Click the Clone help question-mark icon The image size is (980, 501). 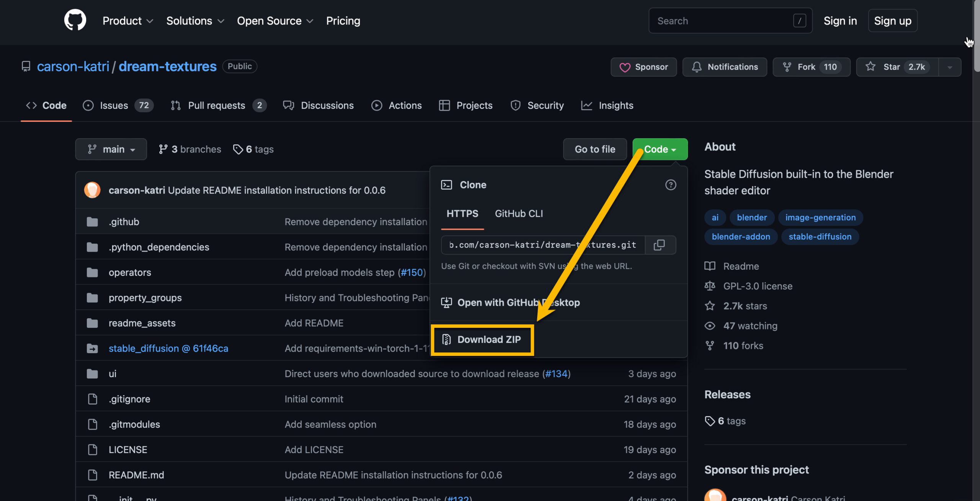coord(670,185)
